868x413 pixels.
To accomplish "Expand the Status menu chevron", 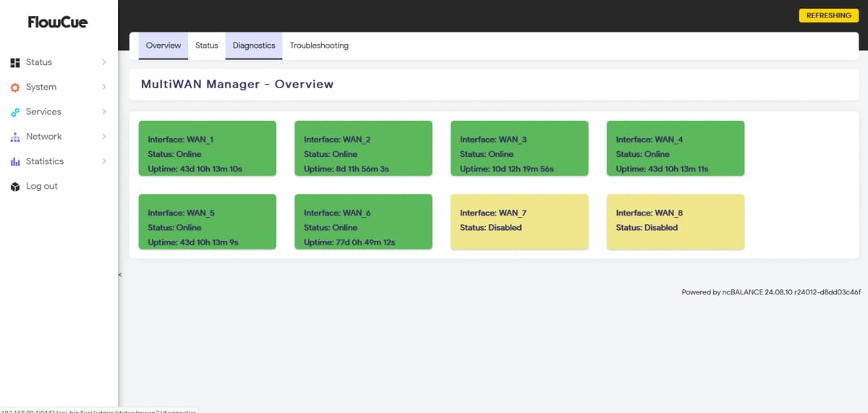I will pos(104,62).
